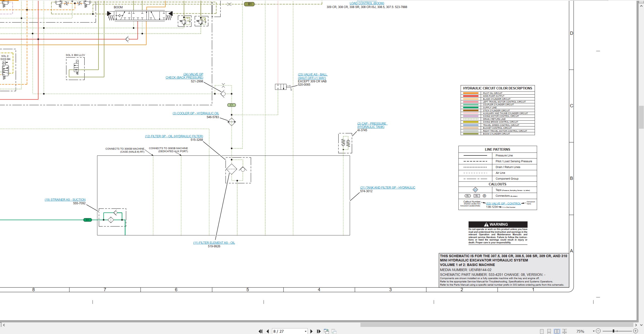Viewport: 644px width, 334px height.
Task: Click the Main Pump Output red swatch
Action: coord(471,96)
